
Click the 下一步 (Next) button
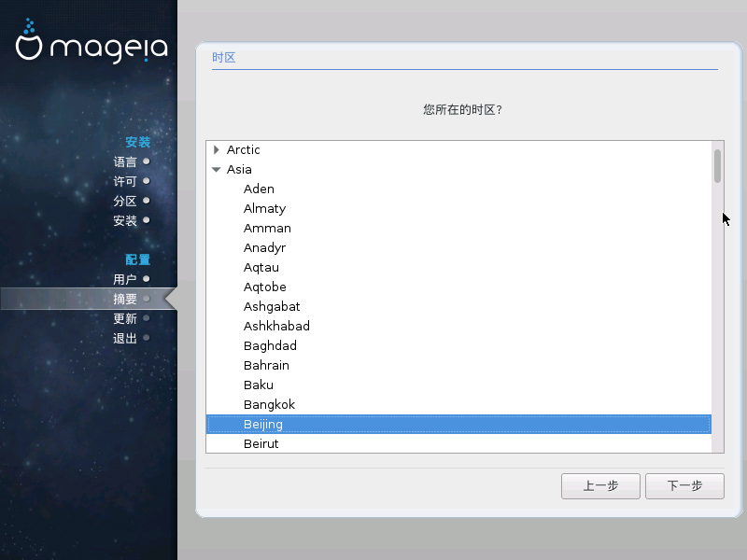point(684,486)
